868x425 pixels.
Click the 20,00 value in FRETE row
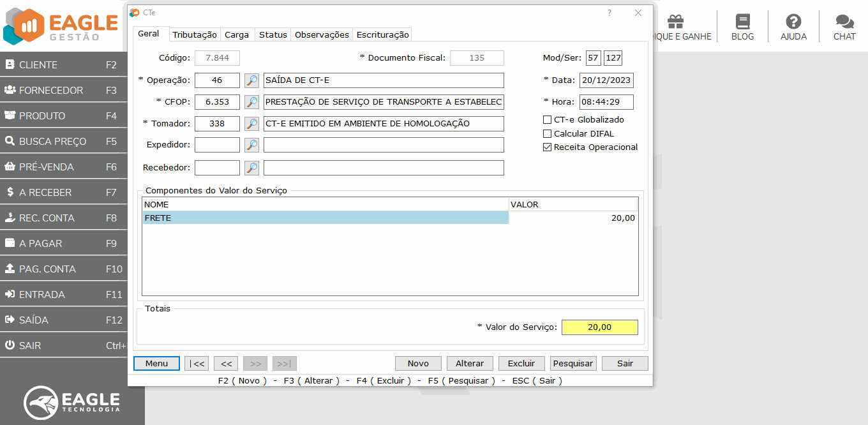(x=623, y=218)
